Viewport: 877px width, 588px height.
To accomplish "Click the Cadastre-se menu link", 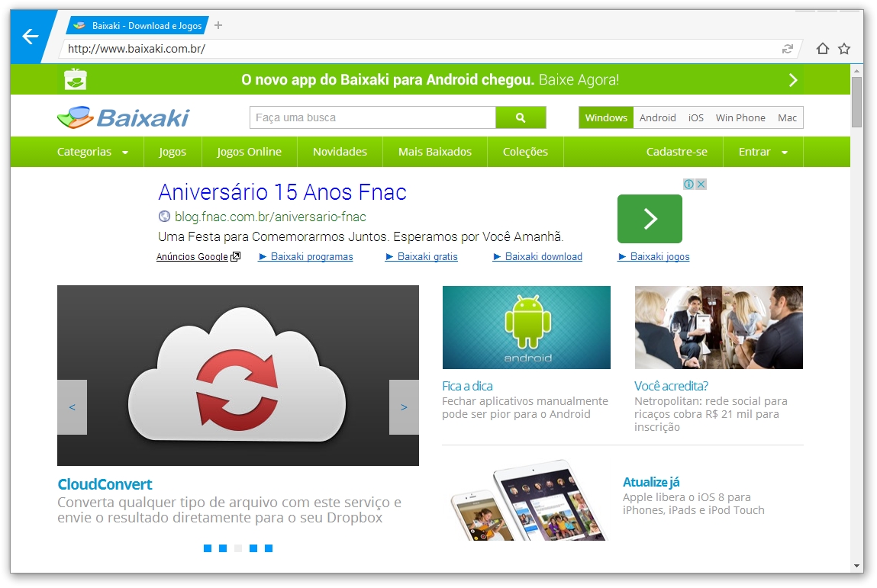I will 677,152.
